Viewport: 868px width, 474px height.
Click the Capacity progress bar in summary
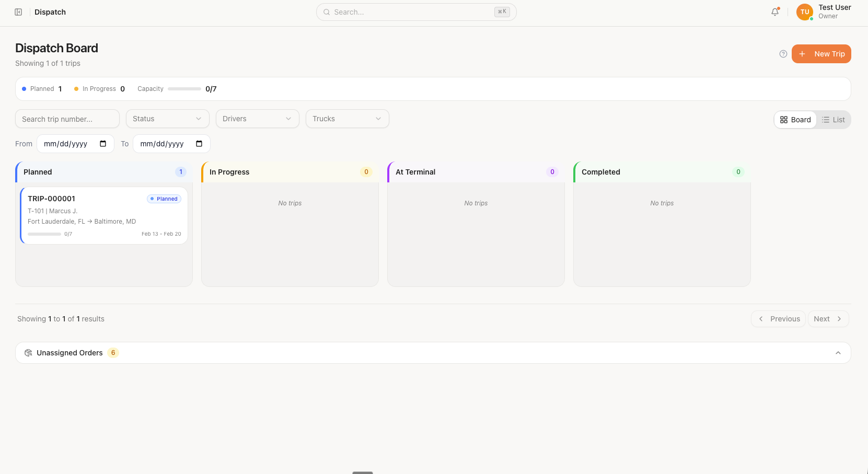pyautogui.click(x=184, y=89)
